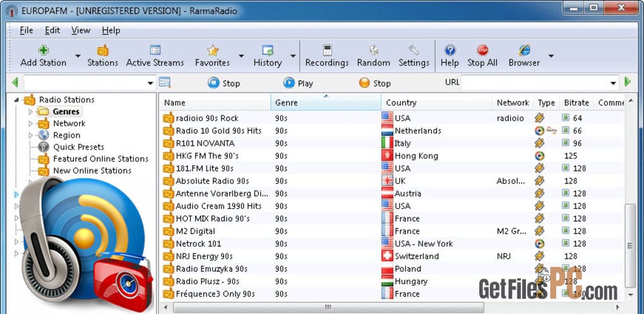The image size is (644, 314).
Task: Open the URL combo box dropdown
Action: tap(614, 83)
